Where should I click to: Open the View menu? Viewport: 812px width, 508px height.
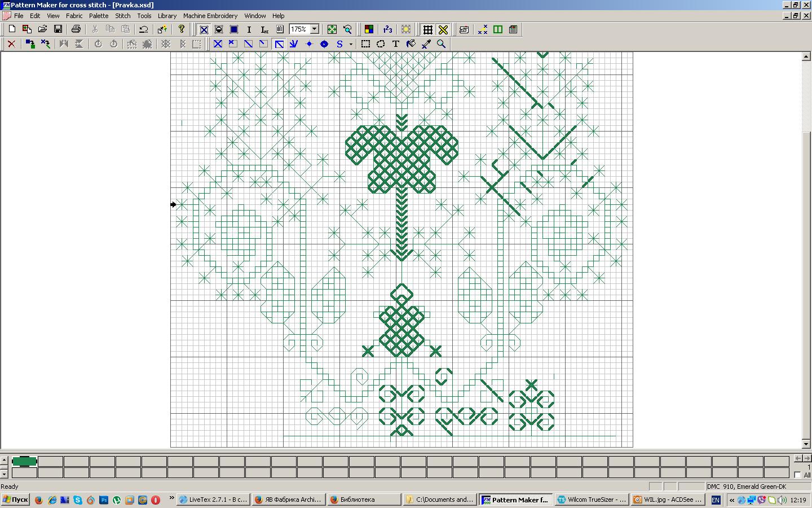pos(53,16)
